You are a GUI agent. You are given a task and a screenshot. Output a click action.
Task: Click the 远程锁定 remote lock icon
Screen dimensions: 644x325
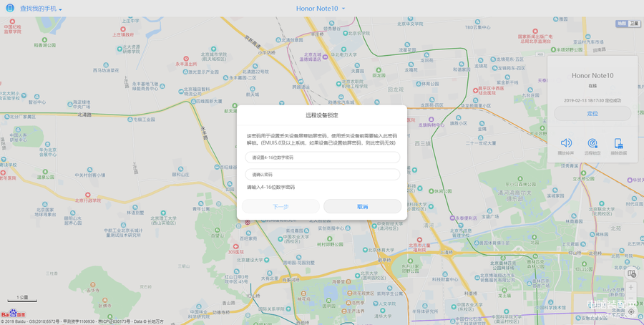592,143
